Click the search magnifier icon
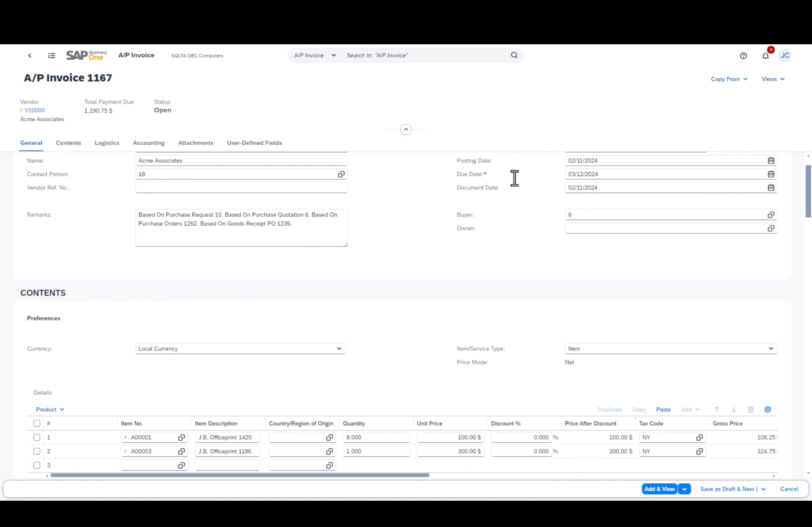Viewport: 812px width, 527px height. pos(514,55)
